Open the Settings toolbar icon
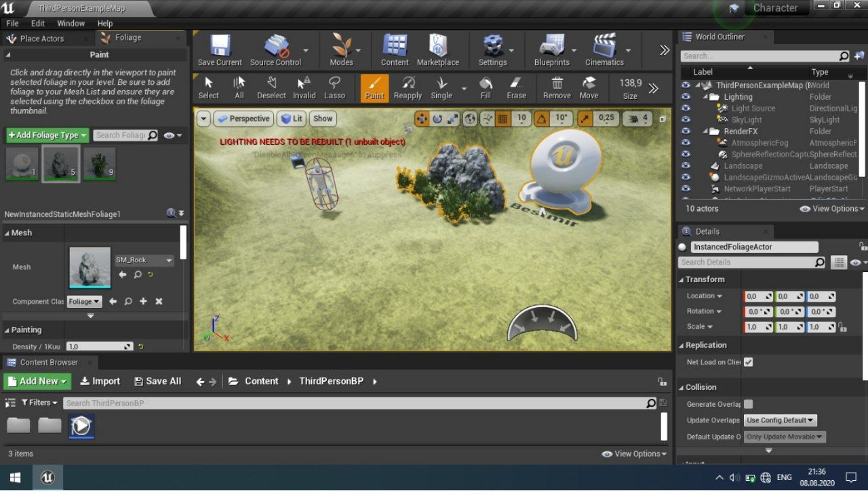Image resolution: width=868 pixels, height=495 pixels. [x=493, y=50]
